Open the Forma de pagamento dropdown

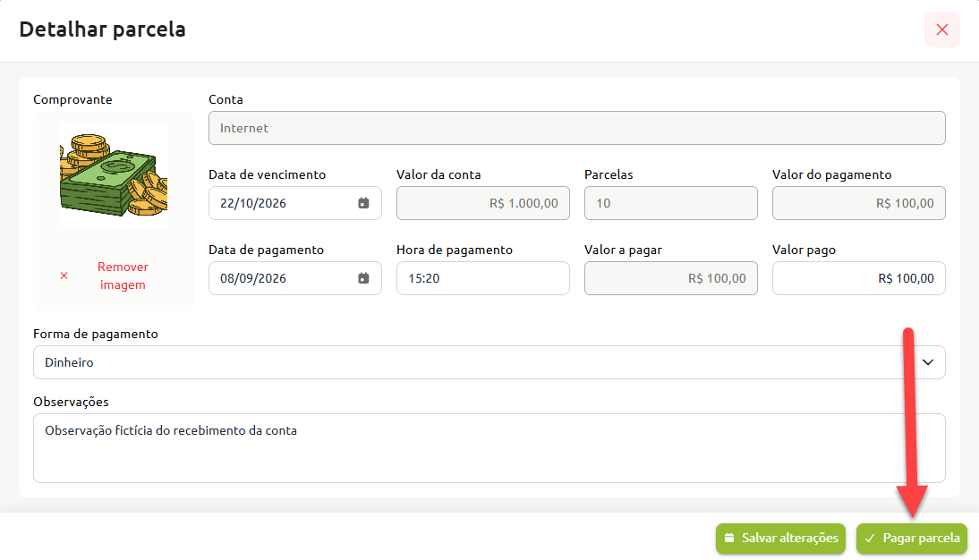[489, 362]
